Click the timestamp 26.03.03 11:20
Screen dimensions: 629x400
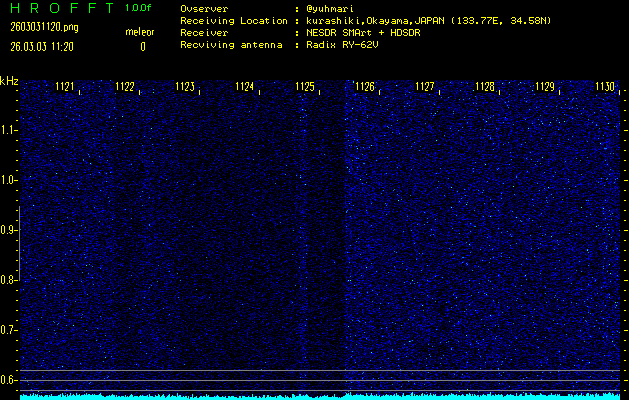pos(42,47)
